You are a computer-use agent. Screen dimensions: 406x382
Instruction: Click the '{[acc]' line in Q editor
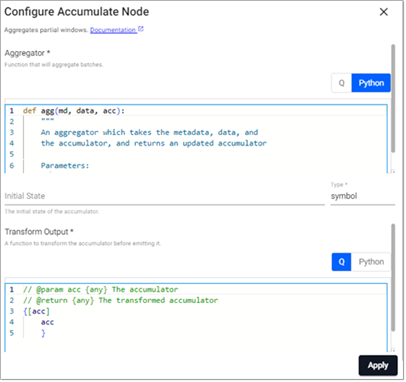point(36,311)
